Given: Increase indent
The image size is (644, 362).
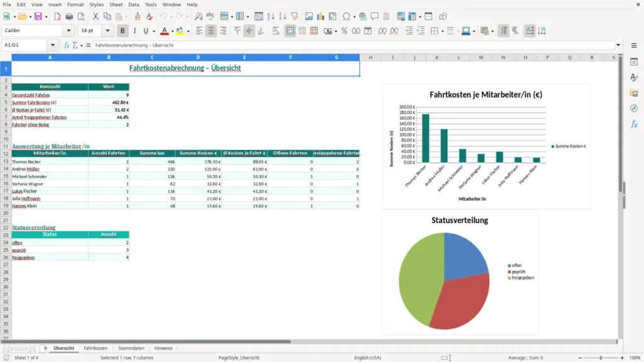Looking at the screenshot, I should pyautogui.click(x=409, y=31).
